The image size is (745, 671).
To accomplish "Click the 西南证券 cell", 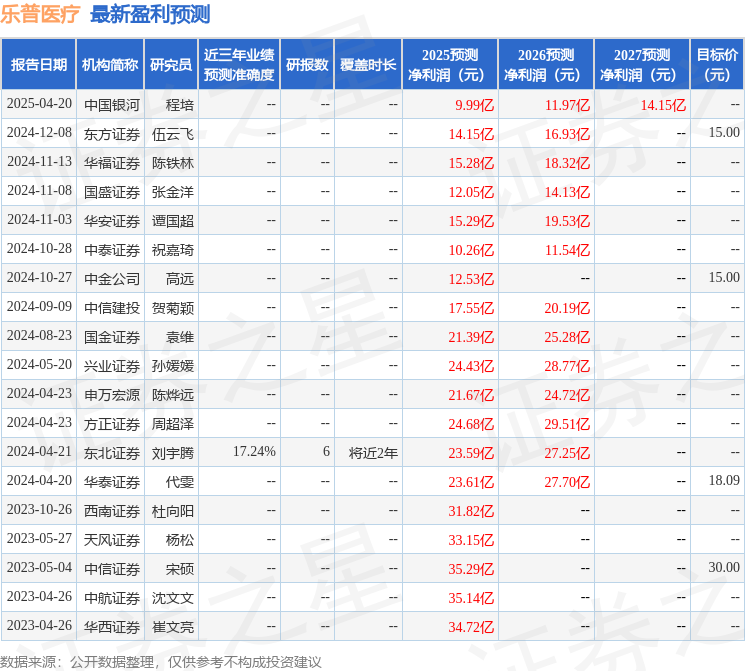I will pos(112,511).
